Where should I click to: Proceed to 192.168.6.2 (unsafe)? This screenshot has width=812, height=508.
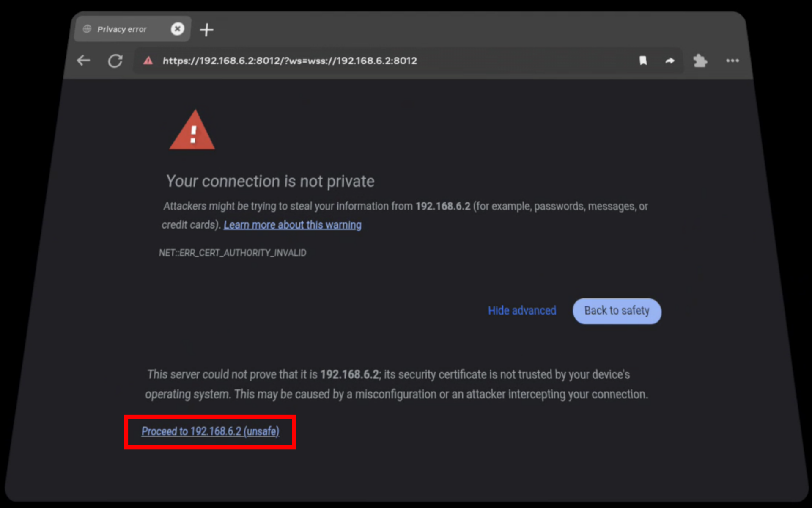[x=210, y=431]
